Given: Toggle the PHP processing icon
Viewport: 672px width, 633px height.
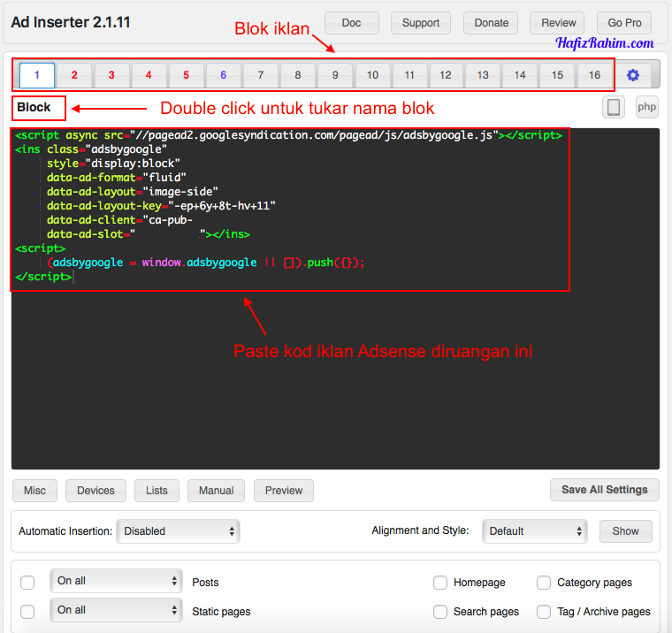Looking at the screenshot, I should click(x=647, y=108).
